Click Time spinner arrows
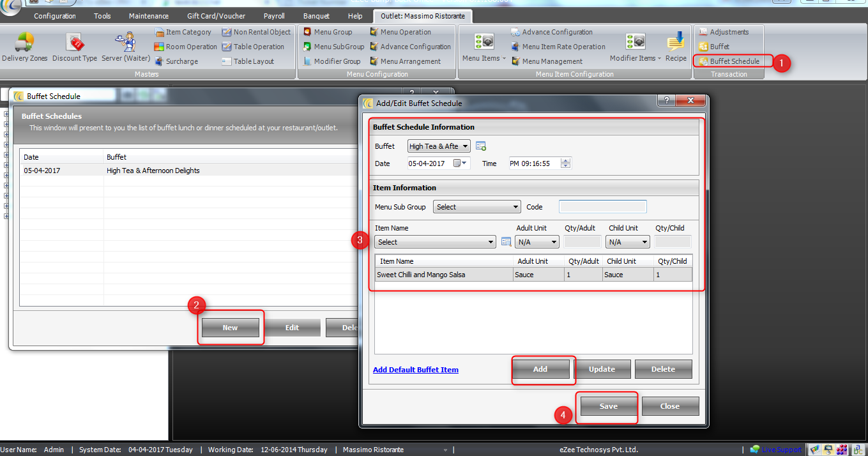The image size is (868, 456). coord(565,163)
